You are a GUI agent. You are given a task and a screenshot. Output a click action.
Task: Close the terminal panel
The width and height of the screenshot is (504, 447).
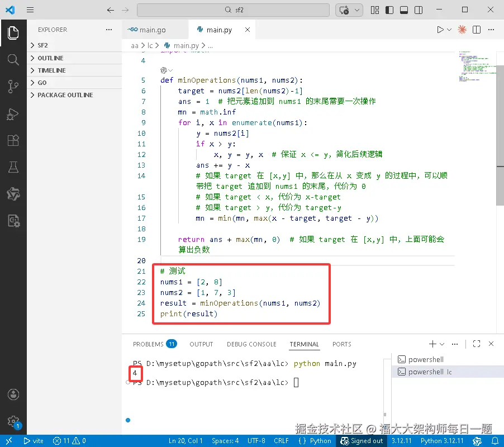point(491,344)
